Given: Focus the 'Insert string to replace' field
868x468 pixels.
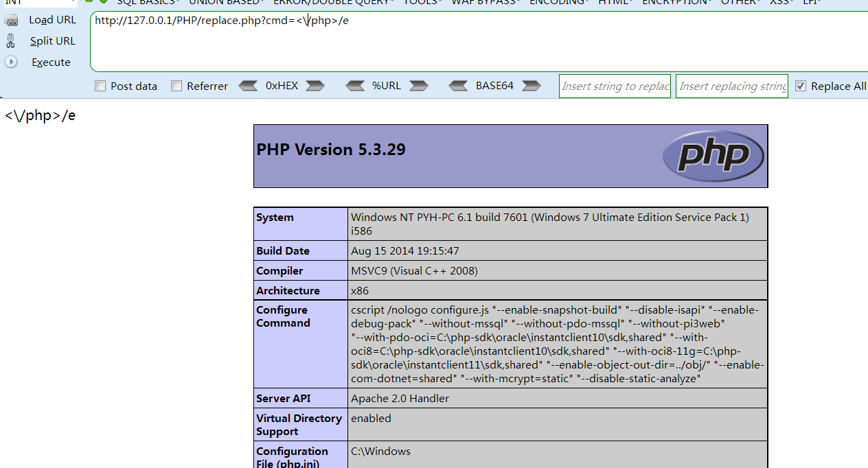Looking at the screenshot, I should coord(615,86).
